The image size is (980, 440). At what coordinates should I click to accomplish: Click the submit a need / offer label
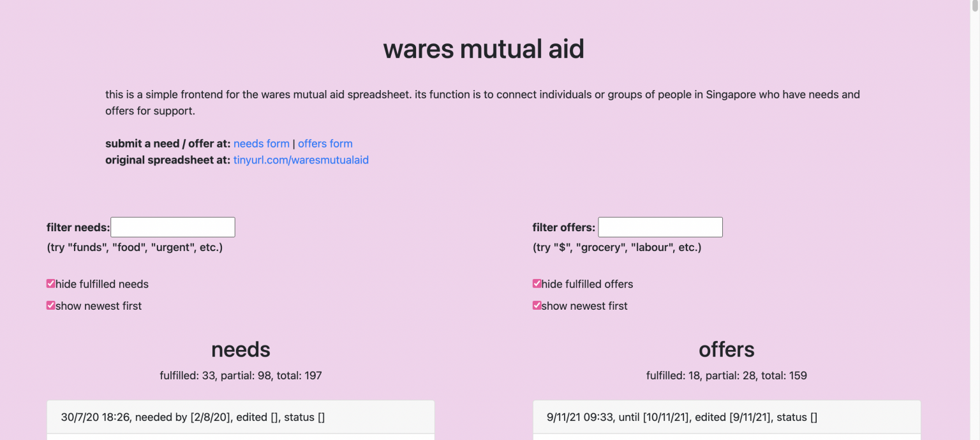[x=167, y=143]
